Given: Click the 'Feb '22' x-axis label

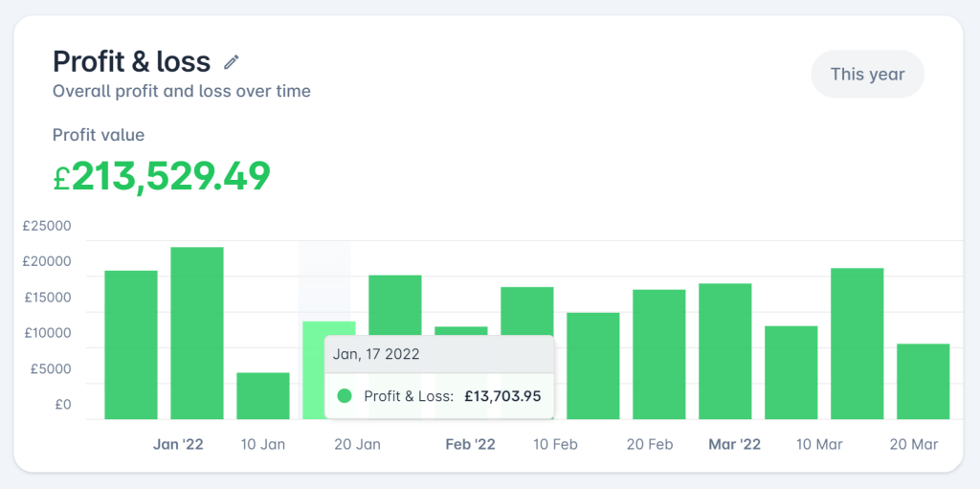Looking at the screenshot, I should pos(470,445).
